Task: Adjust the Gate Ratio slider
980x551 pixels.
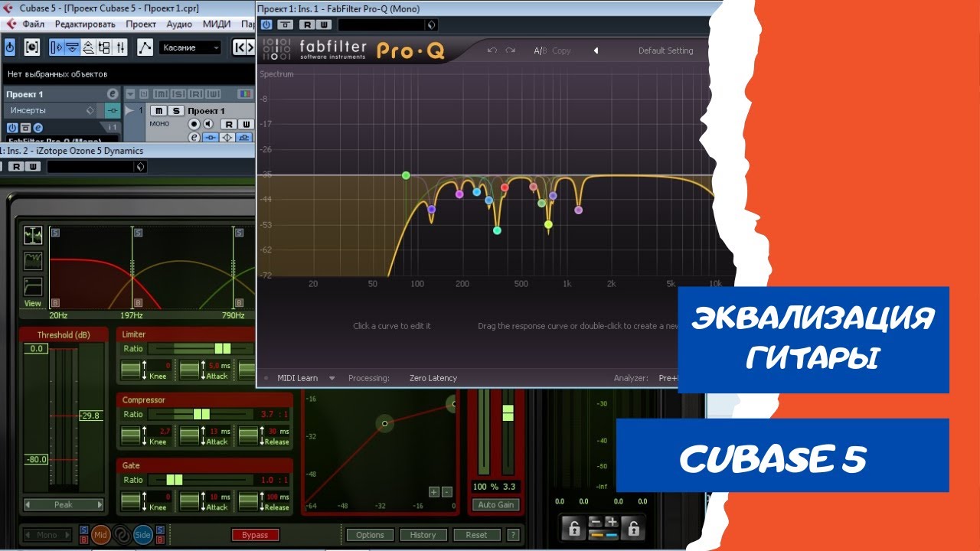Action: coord(202,480)
